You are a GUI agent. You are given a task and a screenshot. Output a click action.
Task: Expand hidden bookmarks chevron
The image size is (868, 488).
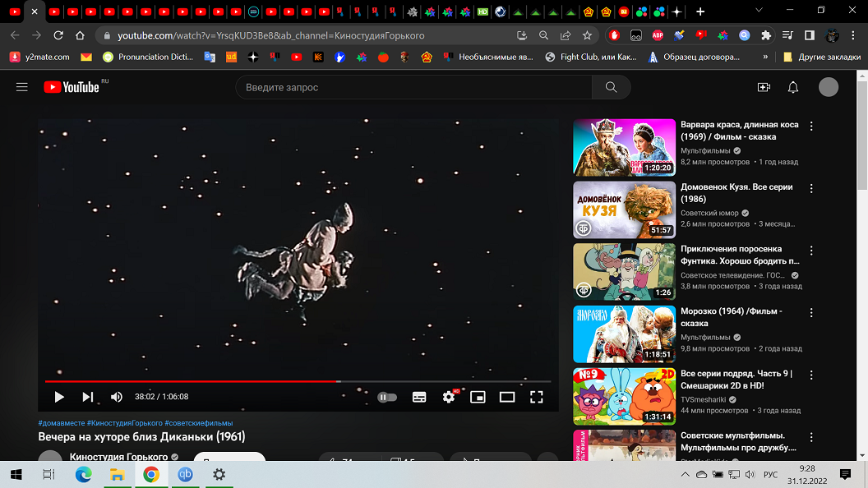click(x=765, y=57)
